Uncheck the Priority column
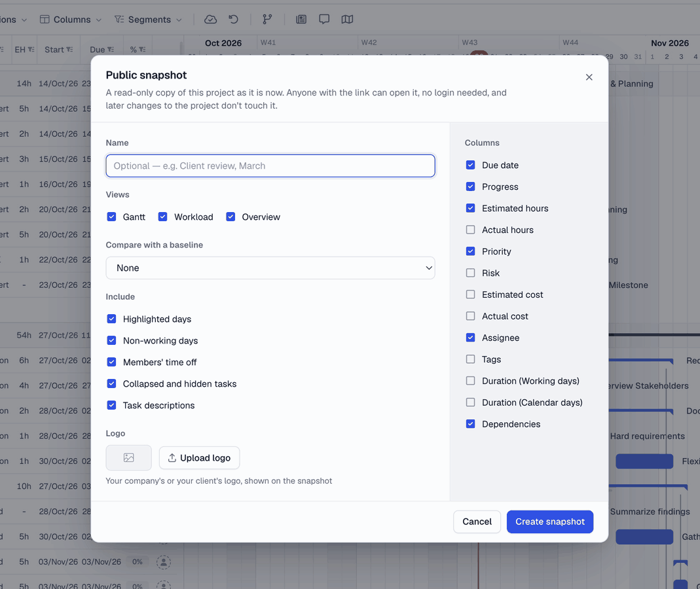This screenshot has width=700, height=589. tap(471, 251)
